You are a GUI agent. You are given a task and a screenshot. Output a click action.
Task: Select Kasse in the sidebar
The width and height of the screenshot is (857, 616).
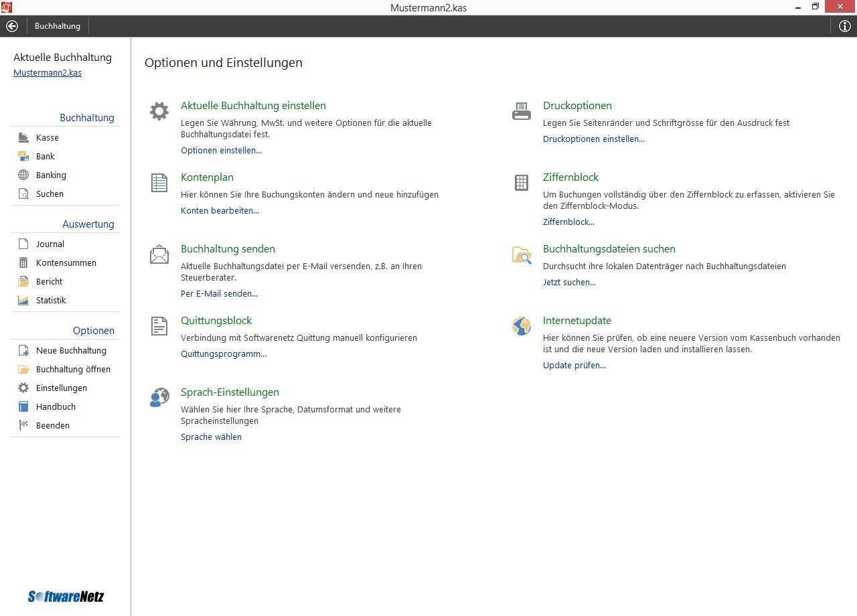click(48, 137)
